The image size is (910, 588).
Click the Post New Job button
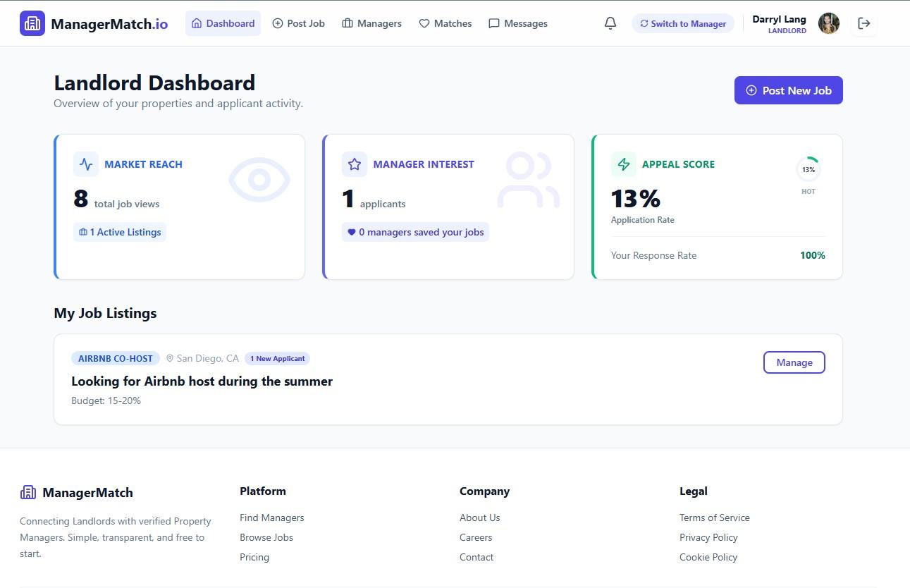click(788, 90)
